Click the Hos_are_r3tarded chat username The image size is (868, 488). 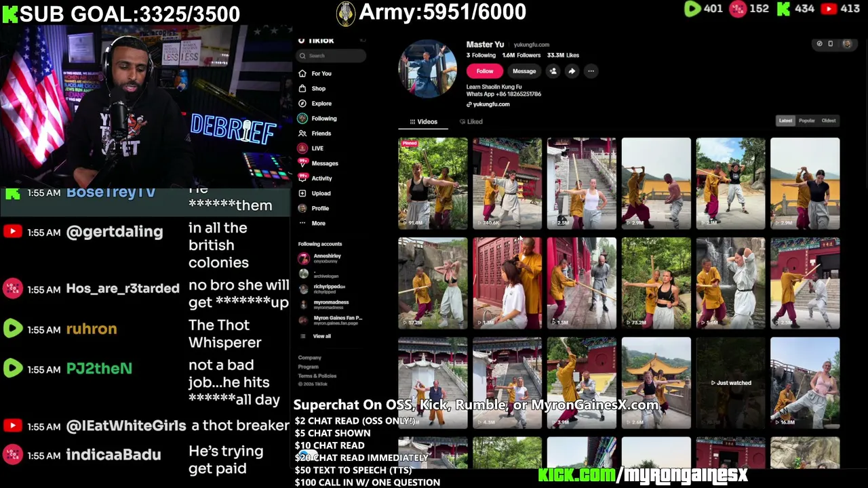123,289
